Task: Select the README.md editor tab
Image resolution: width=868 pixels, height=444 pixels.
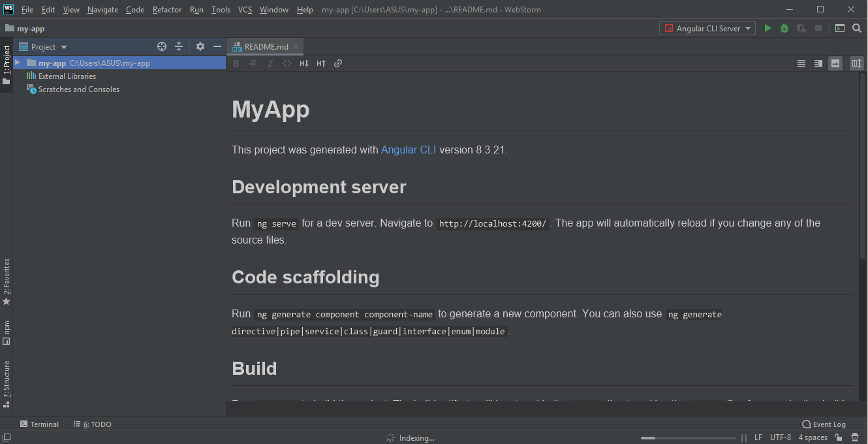Action: pos(266,46)
